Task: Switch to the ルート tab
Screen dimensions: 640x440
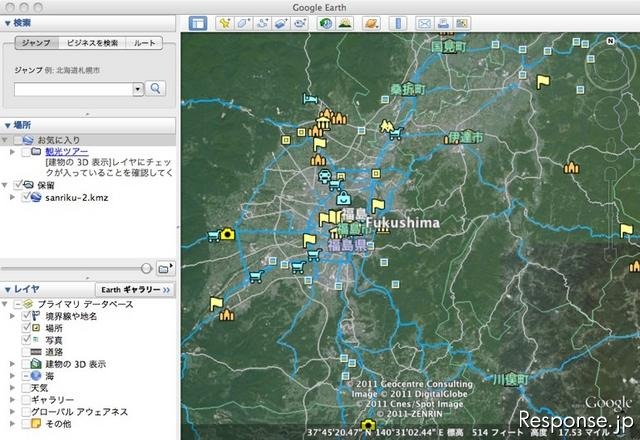Action: [144, 43]
